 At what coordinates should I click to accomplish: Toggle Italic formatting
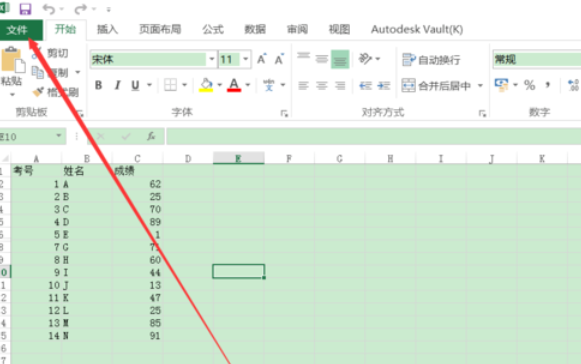(x=117, y=85)
